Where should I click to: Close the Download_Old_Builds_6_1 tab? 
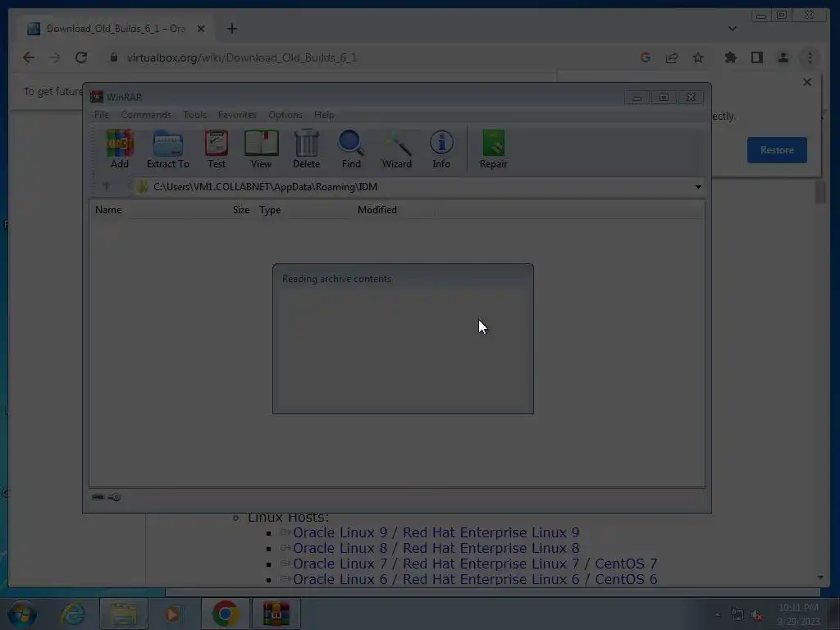pos(201,29)
